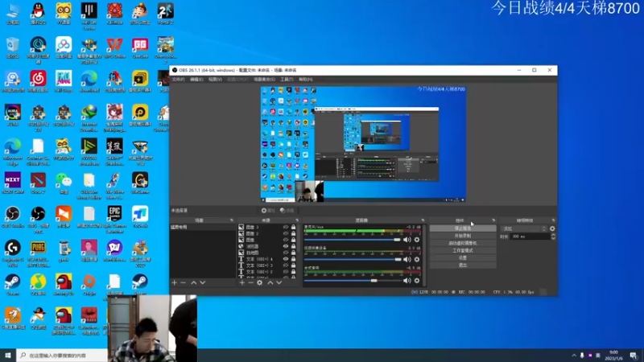Image resolution: width=644 pixels, height=362 pixels.
Task: Open the 编辑(E) menu in OBS
Action: click(196, 79)
